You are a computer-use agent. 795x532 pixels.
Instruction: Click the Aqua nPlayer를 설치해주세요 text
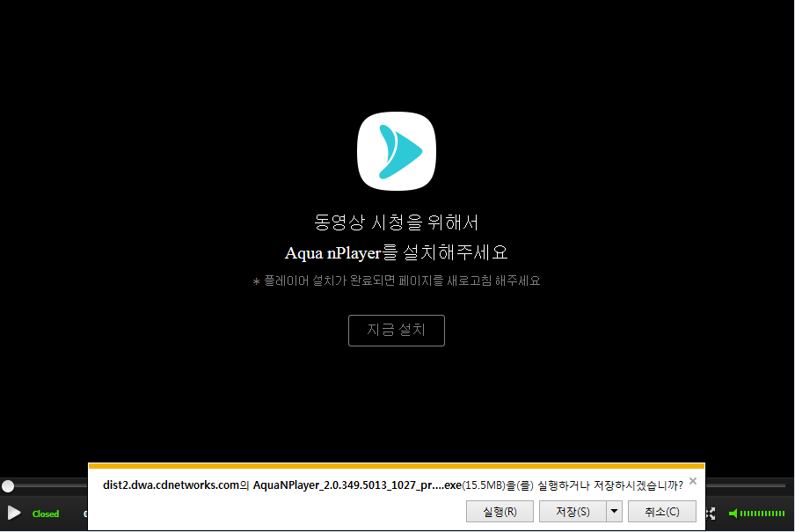[397, 252]
